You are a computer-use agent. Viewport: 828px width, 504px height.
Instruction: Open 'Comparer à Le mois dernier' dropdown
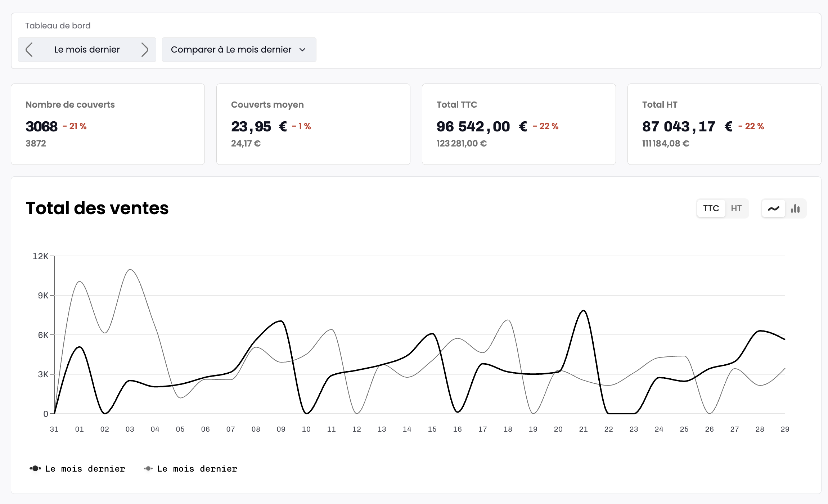(x=231, y=50)
